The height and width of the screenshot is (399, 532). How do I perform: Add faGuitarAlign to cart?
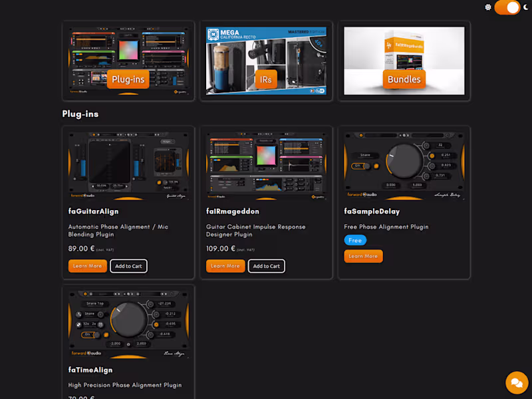[128, 265]
